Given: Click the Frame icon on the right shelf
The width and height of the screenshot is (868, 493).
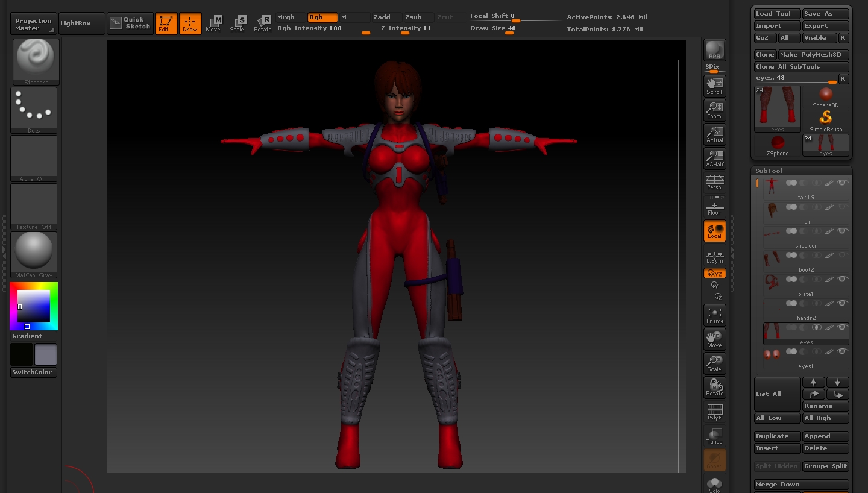Looking at the screenshot, I should [x=715, y=315].
